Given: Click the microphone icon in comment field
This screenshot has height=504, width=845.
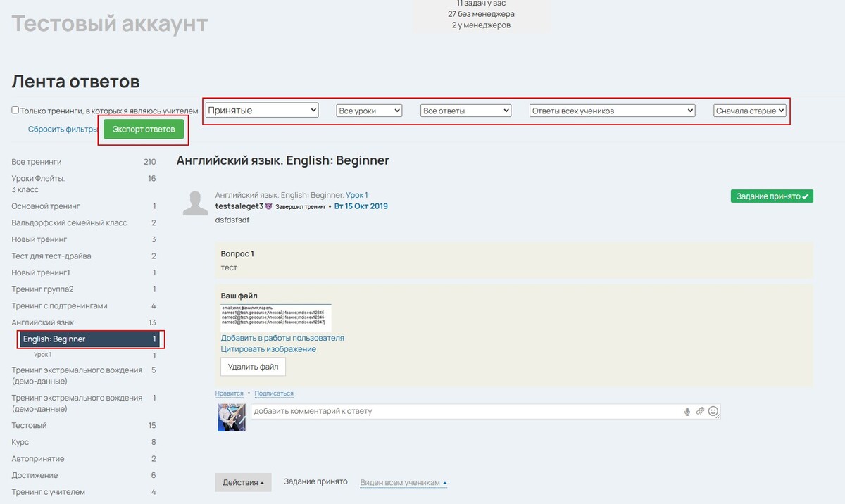Looking at the screenshot, I should click(x=687, y=411).
